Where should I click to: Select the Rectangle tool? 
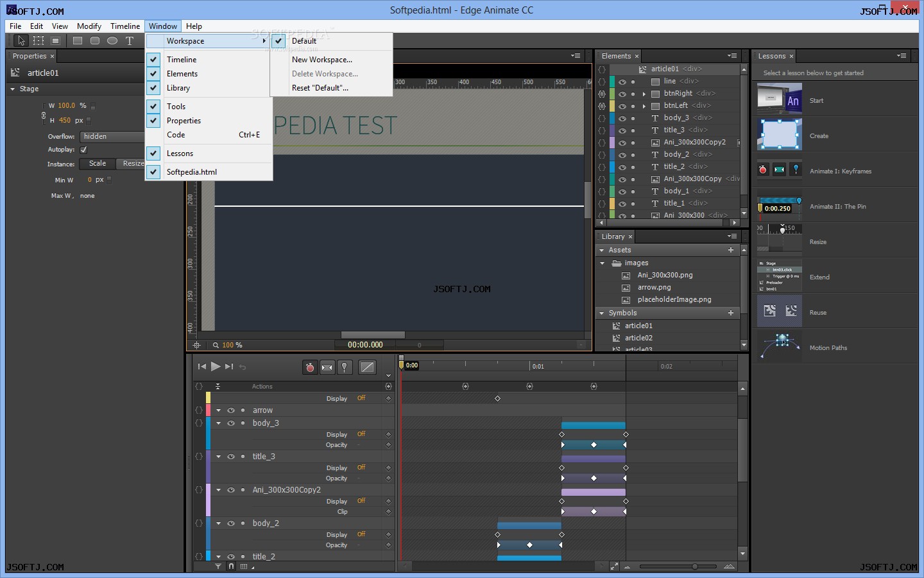pyautogui.click(x=78, y=40)
